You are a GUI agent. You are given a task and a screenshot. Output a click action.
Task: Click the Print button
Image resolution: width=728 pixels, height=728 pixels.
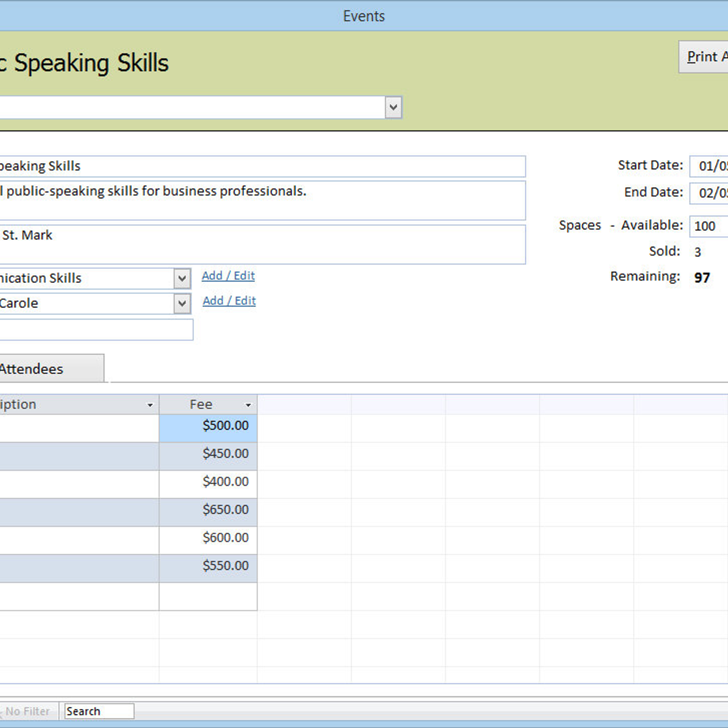coord(703,57)
